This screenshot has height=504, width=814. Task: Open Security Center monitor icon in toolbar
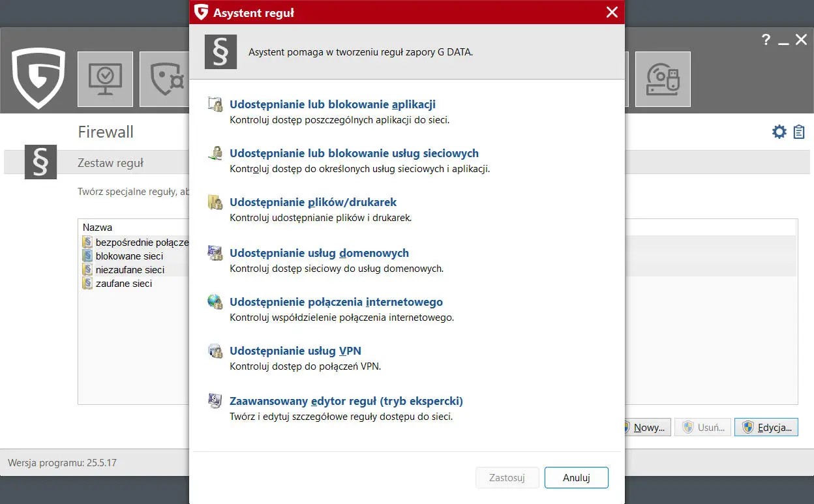[x=105, y=79]
